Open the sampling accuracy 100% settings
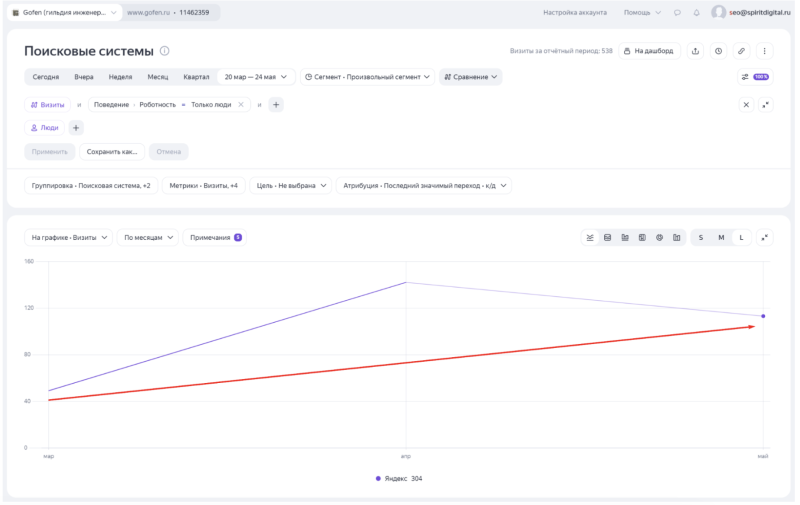Screen dimensions: 800x505 (x=755, y=77)
